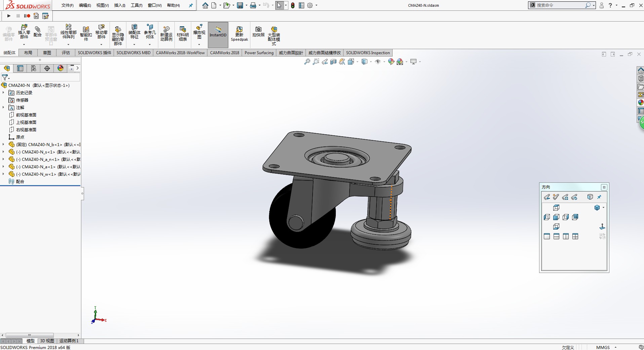The height and width of the screenshot is (350, 644).
Task: Select the top view cube in 方向 panel
Action: (556, 208)
